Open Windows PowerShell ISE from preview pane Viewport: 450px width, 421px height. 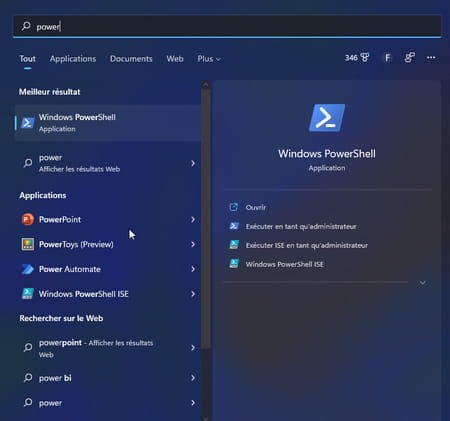click(x=284, y=264)
